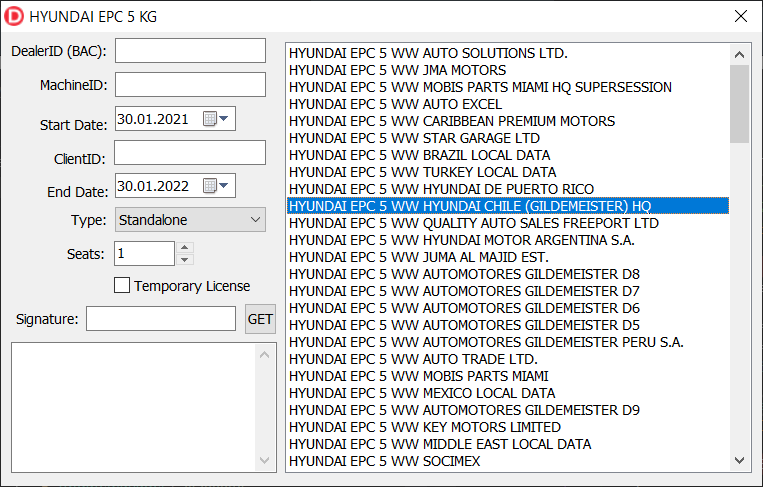
Task: Select WW TURKEY LOCAL DATA entry
Action: tap(508, 172)
